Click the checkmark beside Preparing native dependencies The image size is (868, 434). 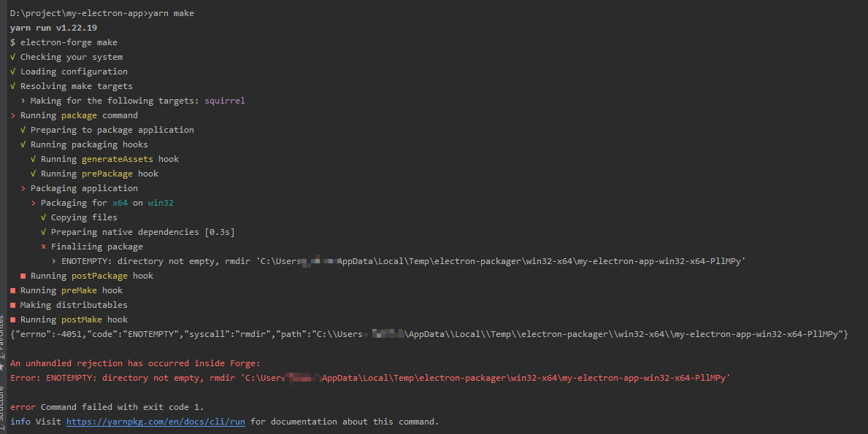[x=43, y=231]
